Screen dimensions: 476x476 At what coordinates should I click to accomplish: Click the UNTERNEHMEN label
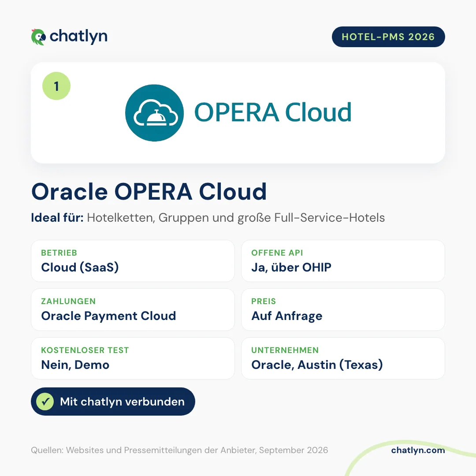[285, 350]
